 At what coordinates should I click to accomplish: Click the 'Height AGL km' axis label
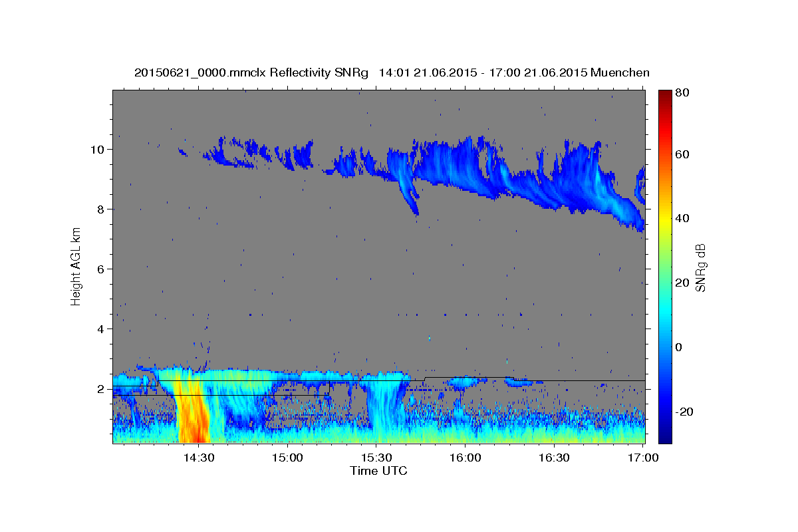click(x=76, y=266)
